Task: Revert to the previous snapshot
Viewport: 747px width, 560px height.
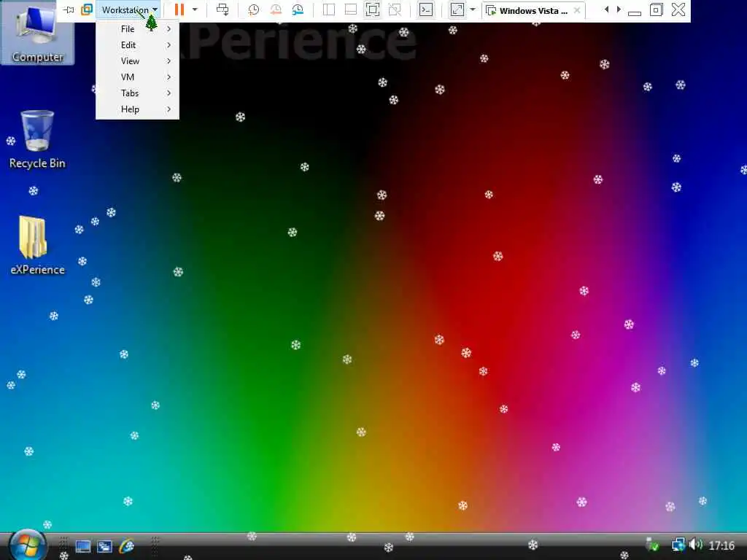Action: (x=275, y=9)
